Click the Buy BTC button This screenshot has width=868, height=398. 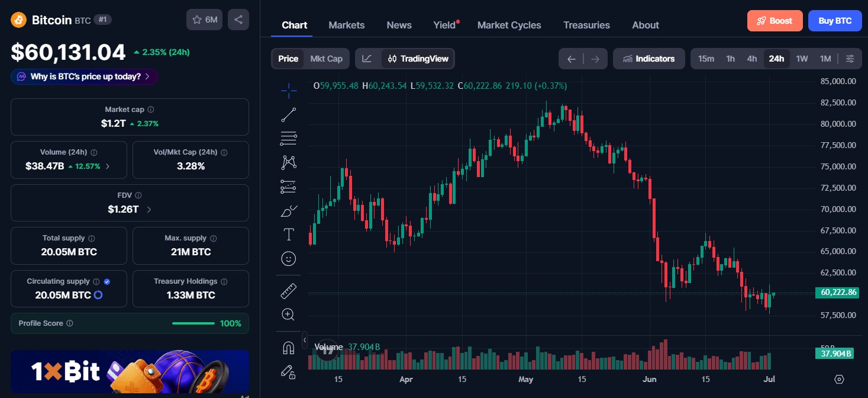pos(835,21)
